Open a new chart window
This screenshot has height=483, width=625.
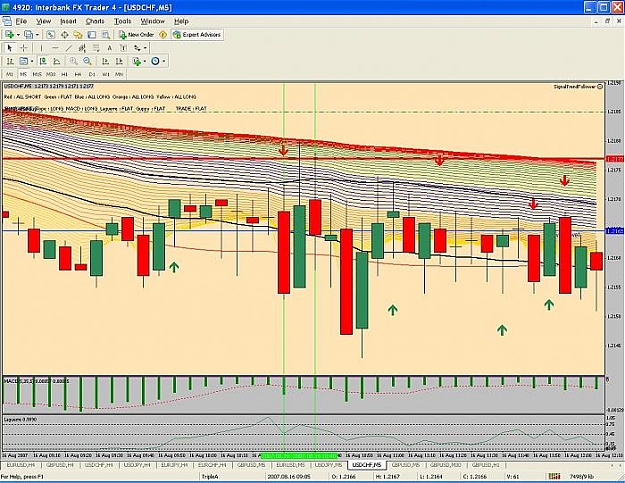(10, 35)
